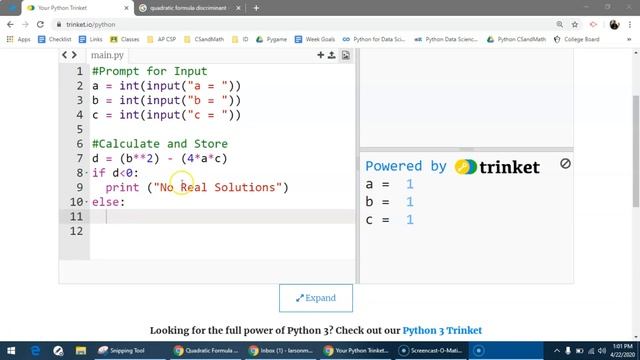Collapse the else block on line 10
This screenshot has width=640, height=360.
point(87,202)
